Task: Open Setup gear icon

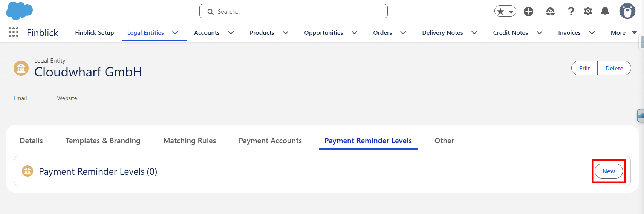Action: [588, 11]
